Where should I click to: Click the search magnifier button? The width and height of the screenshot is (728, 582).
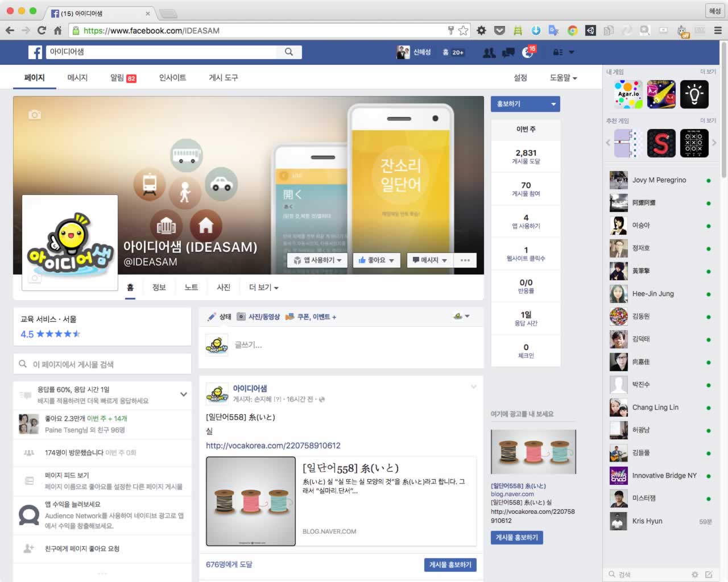tap(289, 52)
